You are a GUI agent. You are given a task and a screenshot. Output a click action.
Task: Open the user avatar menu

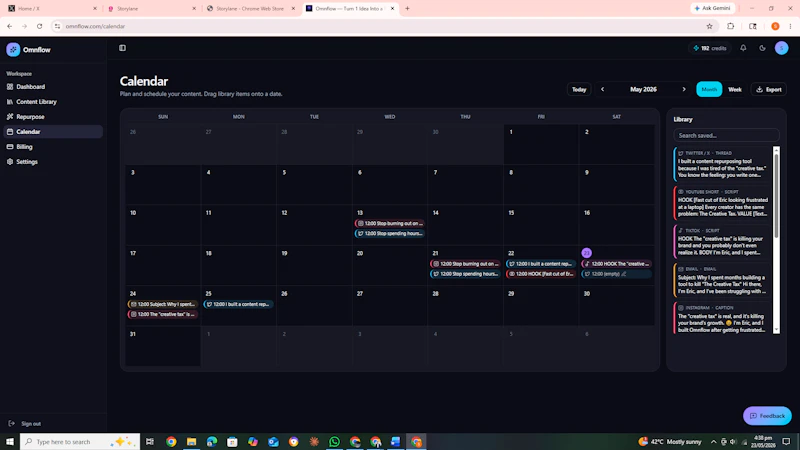click(x=781, y=48)
